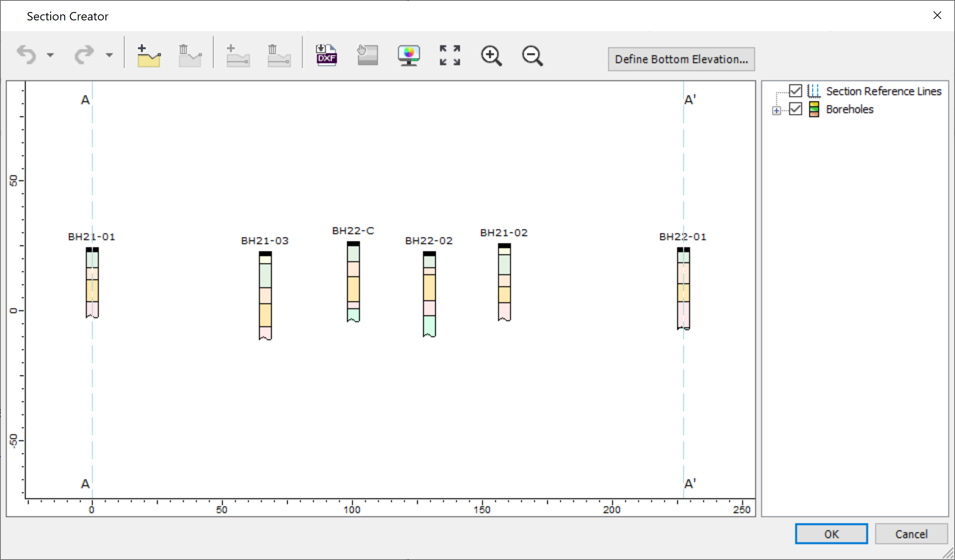Click the BH22-C label text
The image size is (955, 560).
pyautogui.click(x=353, y=231)
